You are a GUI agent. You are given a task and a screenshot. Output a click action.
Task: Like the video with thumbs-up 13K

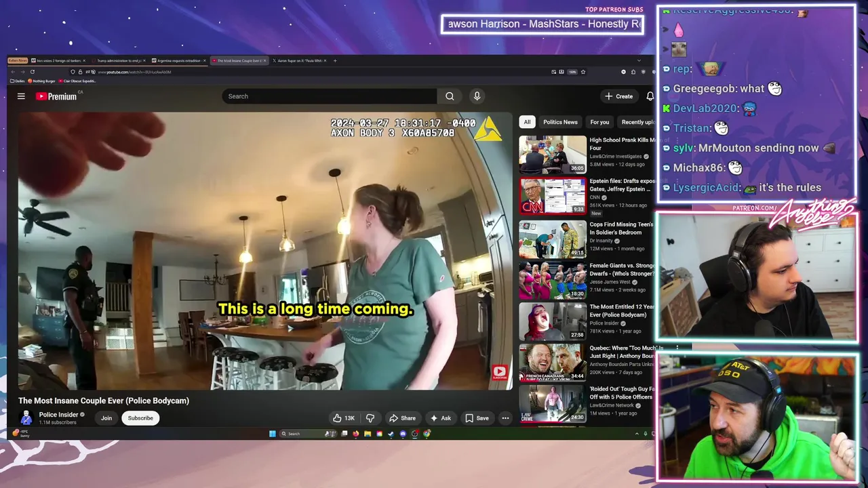click(x=344, y=418)
